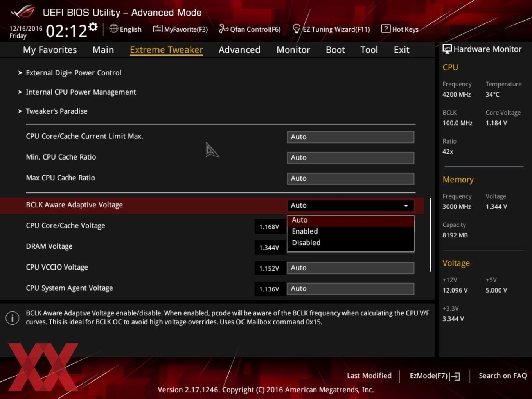Expand External Digi+ Power Control
Screen dimensions: 532x399
point(74,73)
